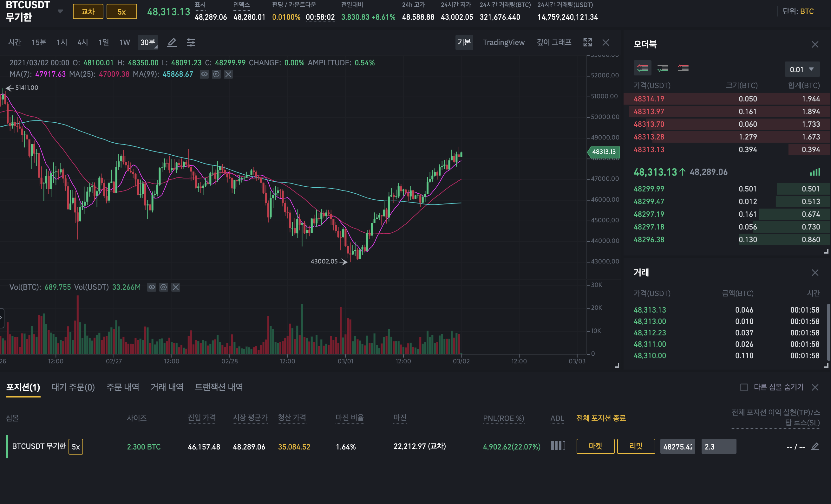The width and height of the screenshot is (831, 504).
Task: Edit the position TP/SL pencil icon
Action: 815,446
